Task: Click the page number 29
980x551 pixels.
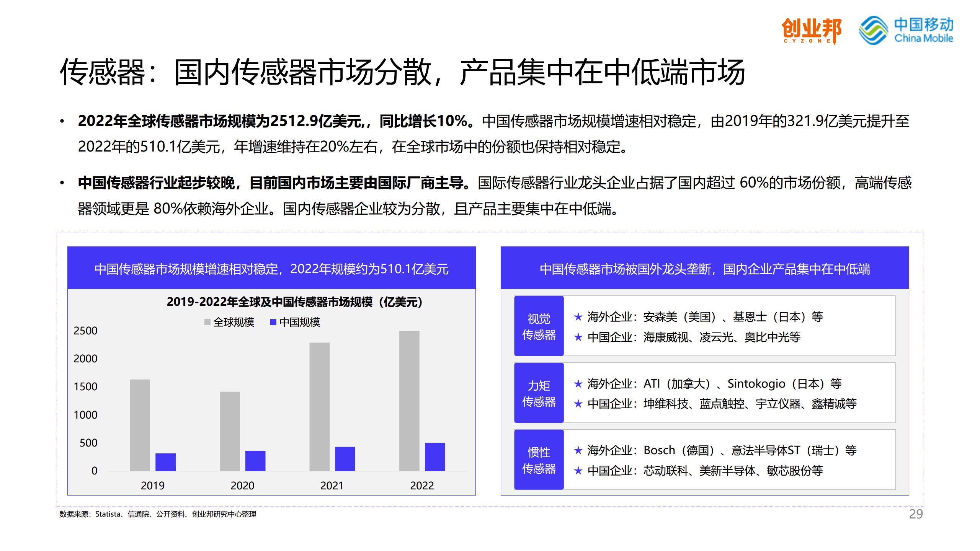Action: point(916,514)
